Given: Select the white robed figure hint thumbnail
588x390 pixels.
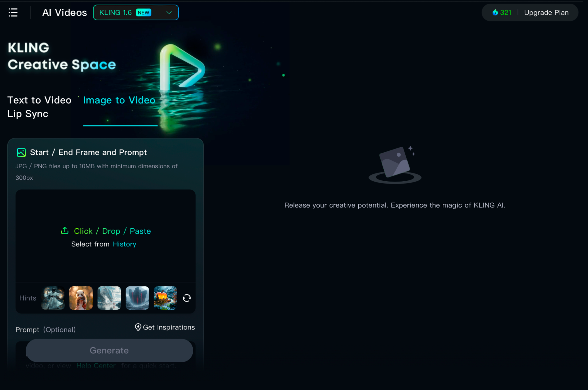Looking at the screenshot, I should pos(53,298).
